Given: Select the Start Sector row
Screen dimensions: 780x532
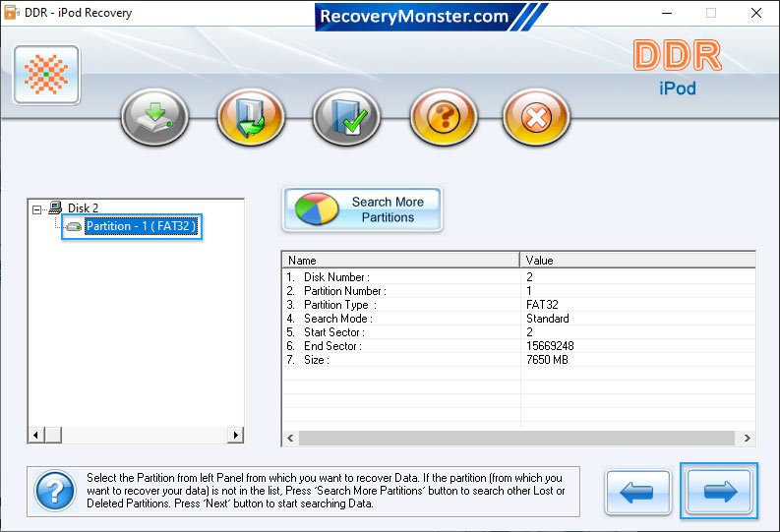Looking at the screenshot, I should 518,332.
